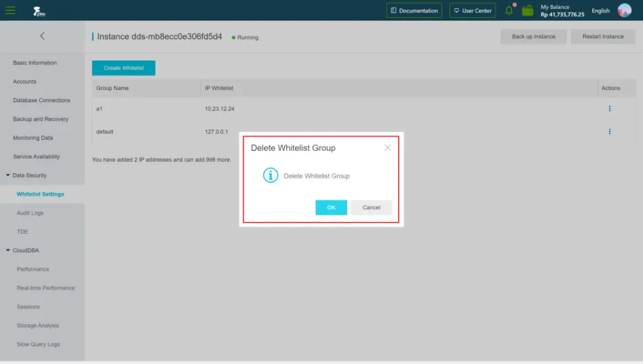Open the hamburger menu icon

coord(10,10)
